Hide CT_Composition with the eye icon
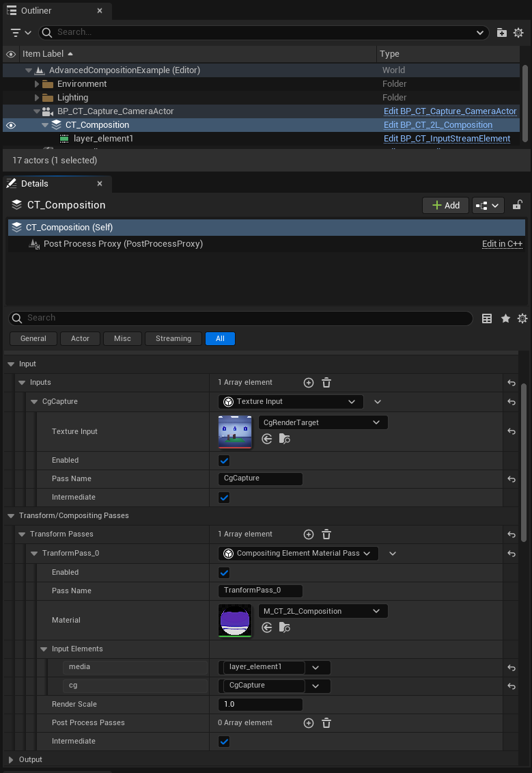The height and width of the screenshot is (773, 532). tap(10, 125)
